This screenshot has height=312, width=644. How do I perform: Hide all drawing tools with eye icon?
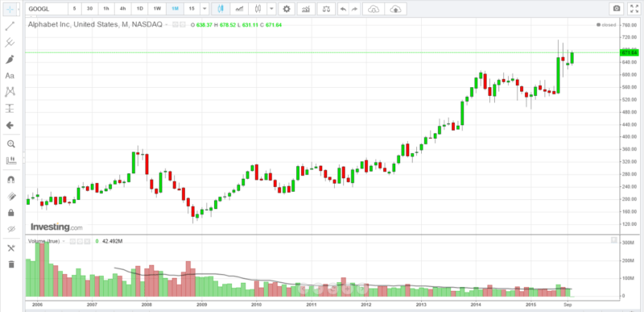tap(11, 229)
